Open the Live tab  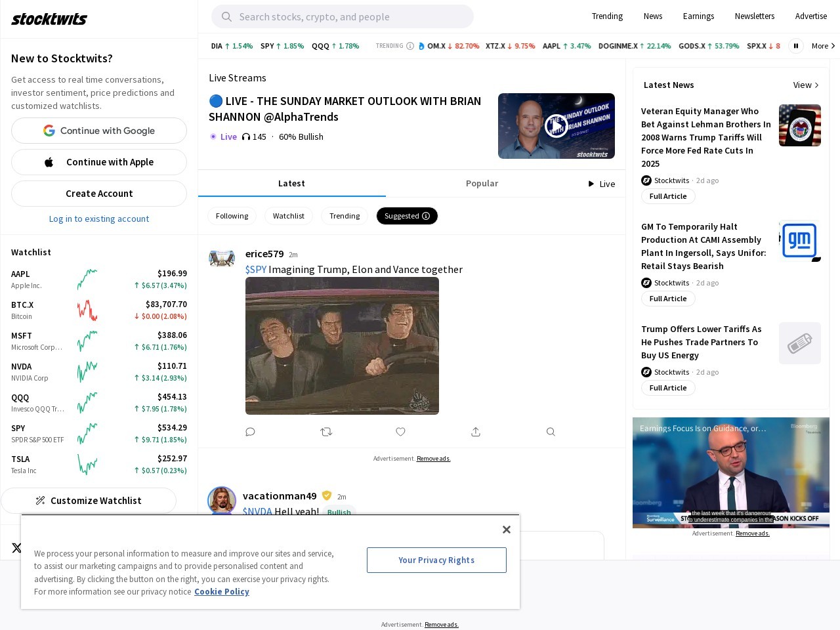pyautogui.click(x=602, y=184)
